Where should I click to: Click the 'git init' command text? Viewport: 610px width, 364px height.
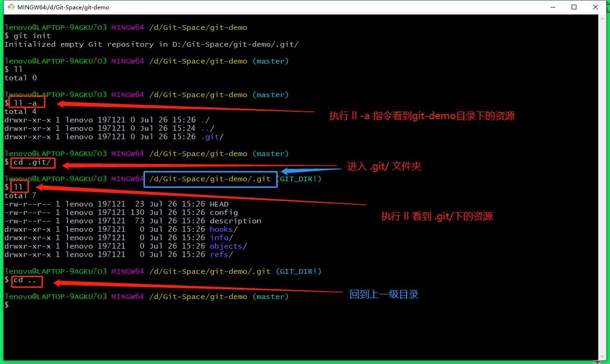point(32,36)
